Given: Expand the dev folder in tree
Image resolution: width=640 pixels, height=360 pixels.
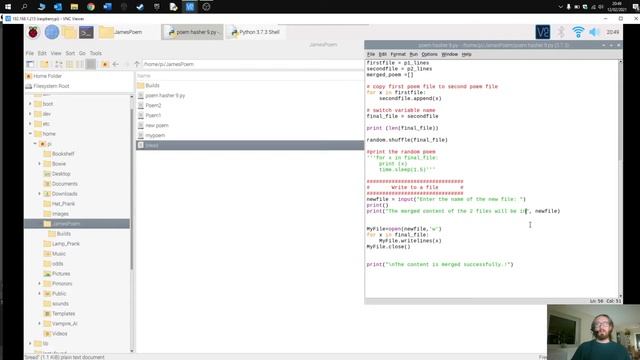Looking at the screenshot, I should pyautogui.click(x=30, y=114).
